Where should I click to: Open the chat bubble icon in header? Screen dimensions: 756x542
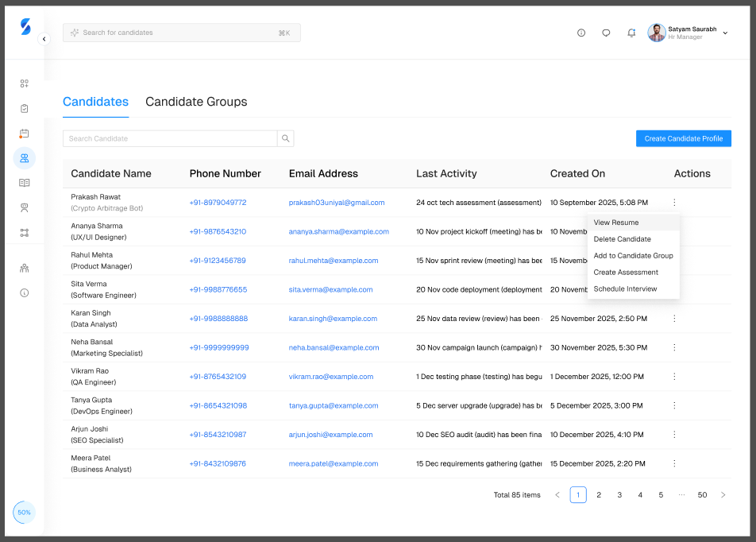click(606, 33)
